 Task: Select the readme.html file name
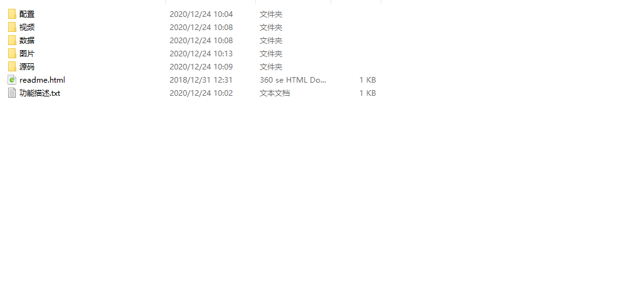(42, 80)
